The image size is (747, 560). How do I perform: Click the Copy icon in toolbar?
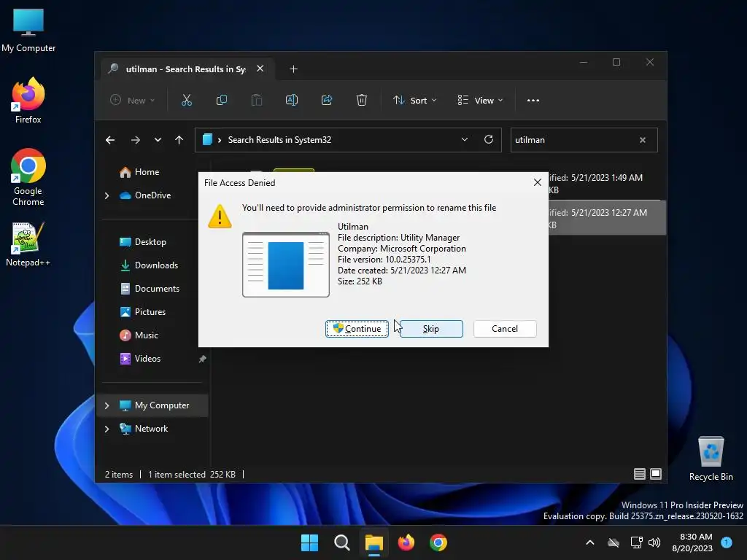[222, 100]
